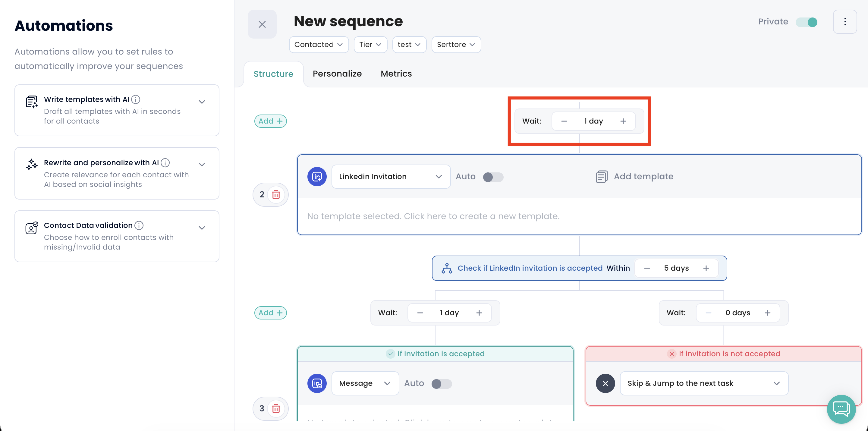Click the info icon by Rewrite and personalize with AI
The height and width of the screenshot is (431, 868).
coord(165,163)
